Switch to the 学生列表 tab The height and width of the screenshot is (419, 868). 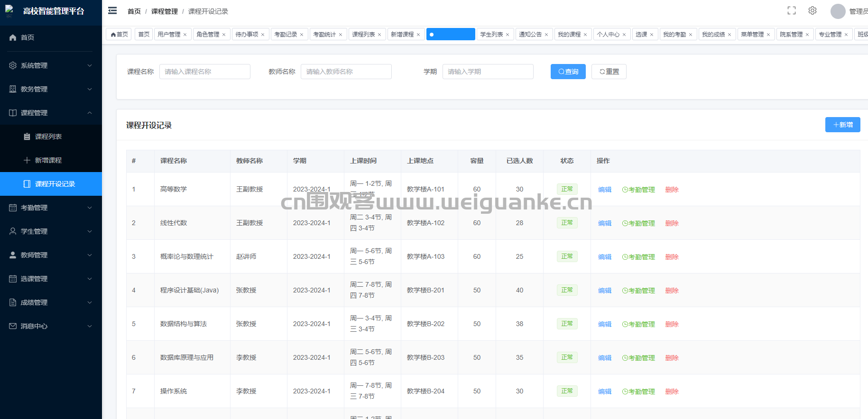[x=491, y=35]
